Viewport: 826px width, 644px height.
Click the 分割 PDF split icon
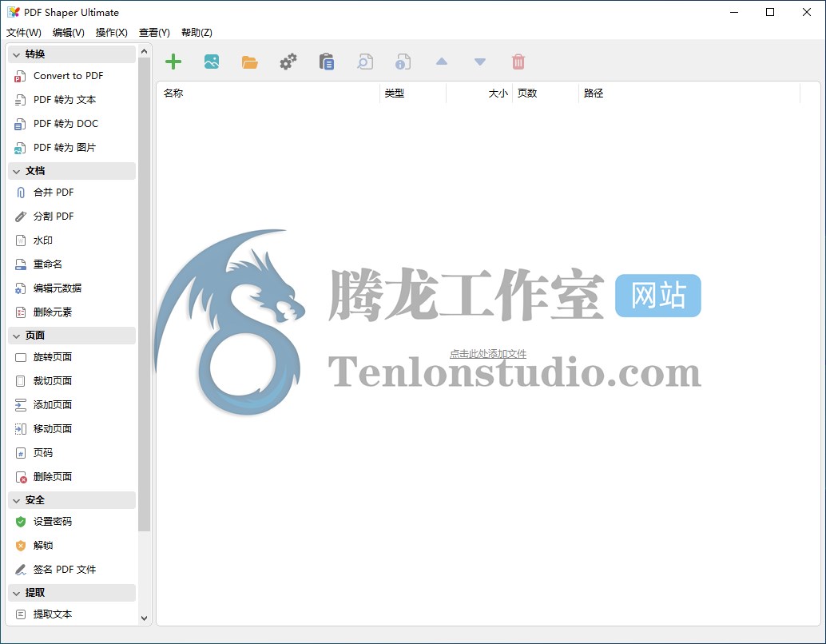21,217
